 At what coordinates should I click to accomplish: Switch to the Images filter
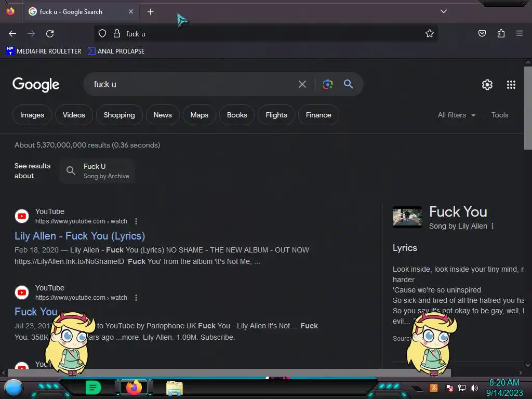click(x=32, y=115)
